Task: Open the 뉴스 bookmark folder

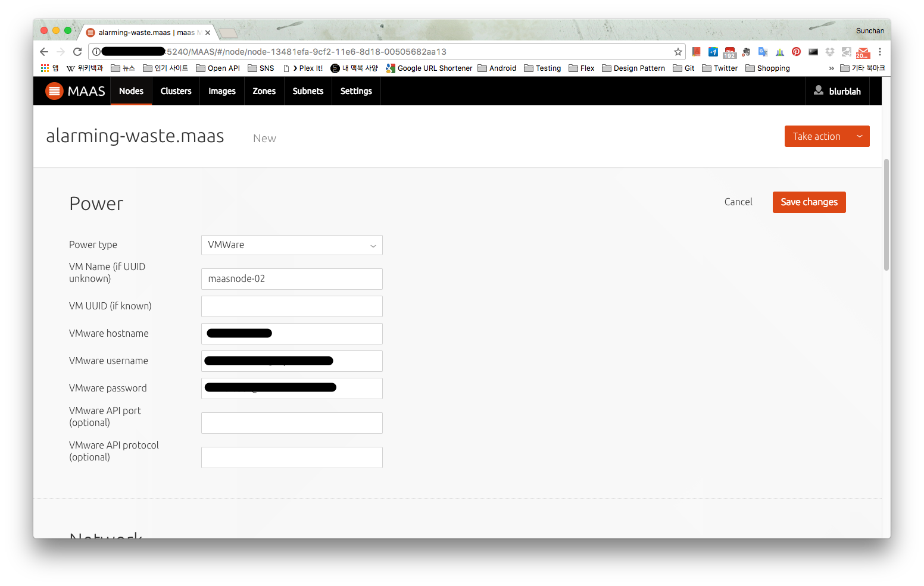Action: pyautogui.click(x=123, y=68)
